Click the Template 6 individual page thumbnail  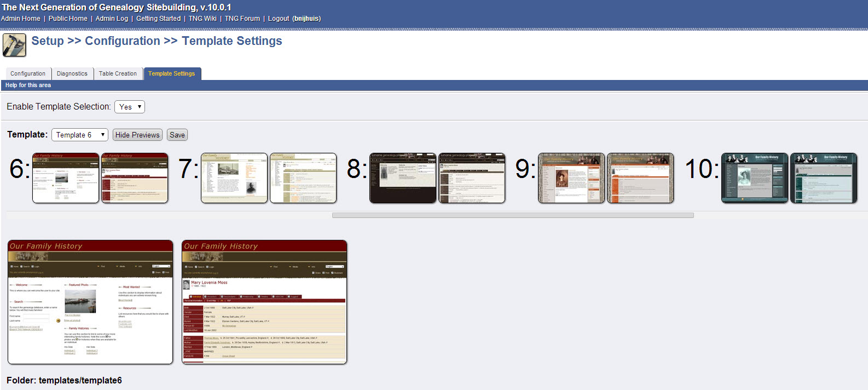[x=135, y=178]
